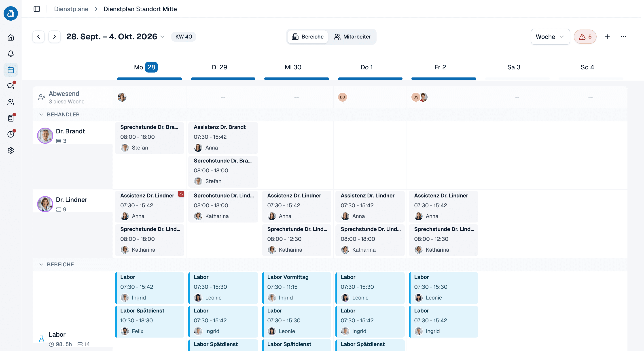Screen dimensions: 644x351
Task: Open settings gear in sidebar
Action: [11, 150]
